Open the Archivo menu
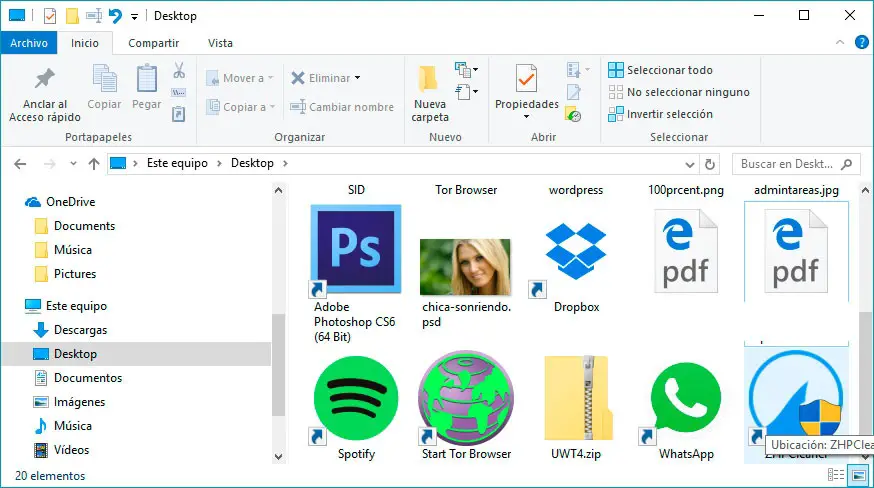 (29, 43)
